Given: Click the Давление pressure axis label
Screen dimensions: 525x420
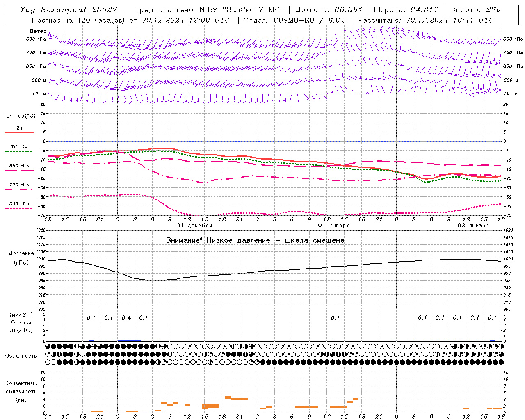Looking at the screenshot, I should (x=21, y=253).
